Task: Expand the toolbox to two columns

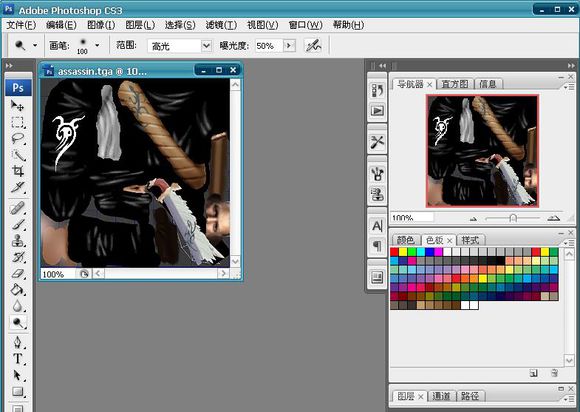Action: (x=9, y=65)
